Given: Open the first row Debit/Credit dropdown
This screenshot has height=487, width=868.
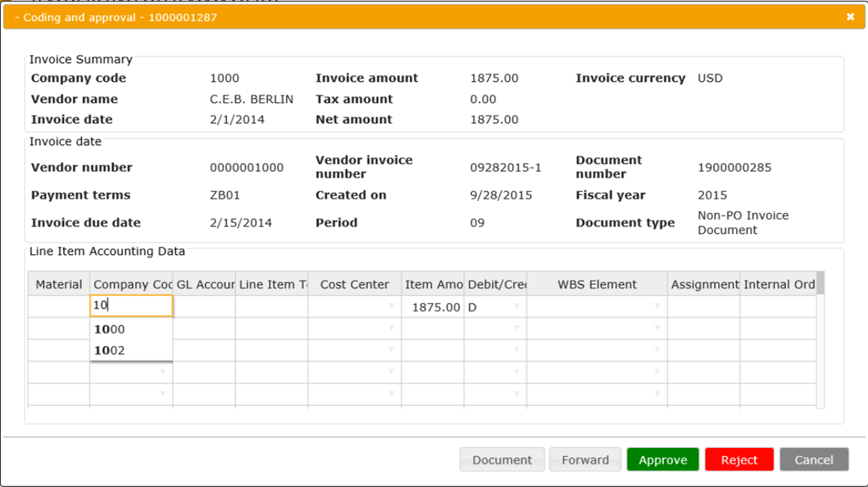Looking at the screenshot, I should [x=516, y=307].
